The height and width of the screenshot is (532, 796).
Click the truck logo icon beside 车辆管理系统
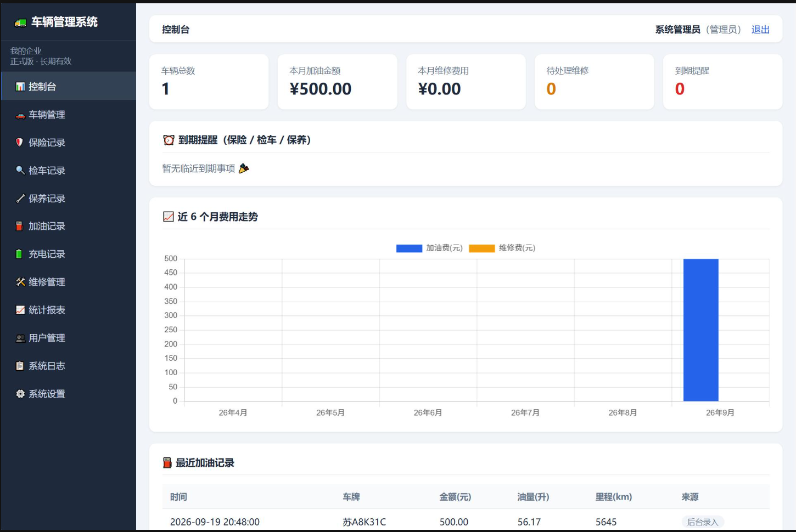(20, 22)
